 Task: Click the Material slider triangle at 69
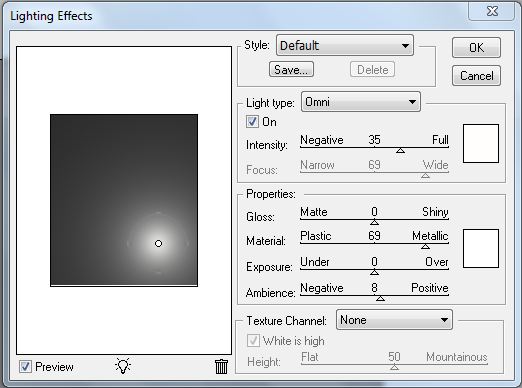pos(425,246)
